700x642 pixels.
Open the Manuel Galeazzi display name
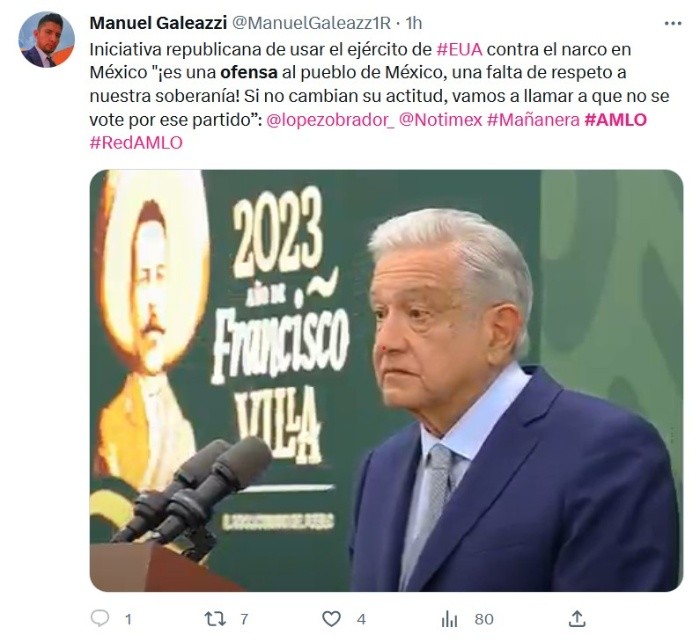(x=158, y=23)
